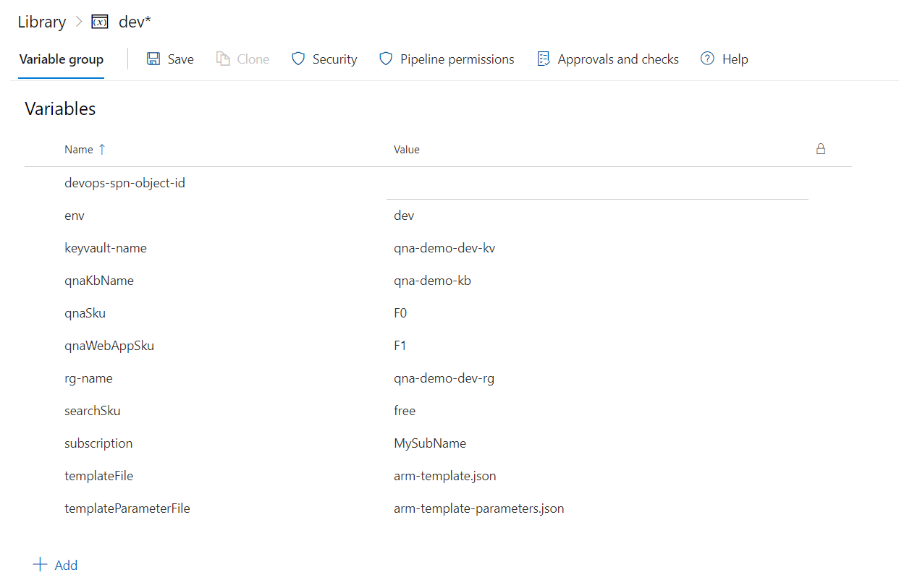Edit the keyvault-name value qna-demo-dev-kv
The image size is (899, 588).
coord(444,248)
